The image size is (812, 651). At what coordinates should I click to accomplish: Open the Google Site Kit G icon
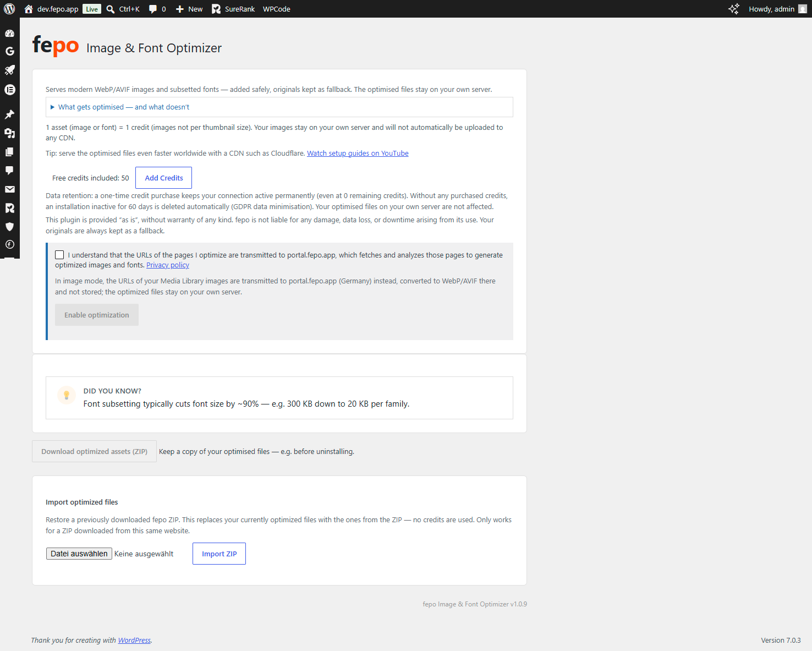pos(9,51)
